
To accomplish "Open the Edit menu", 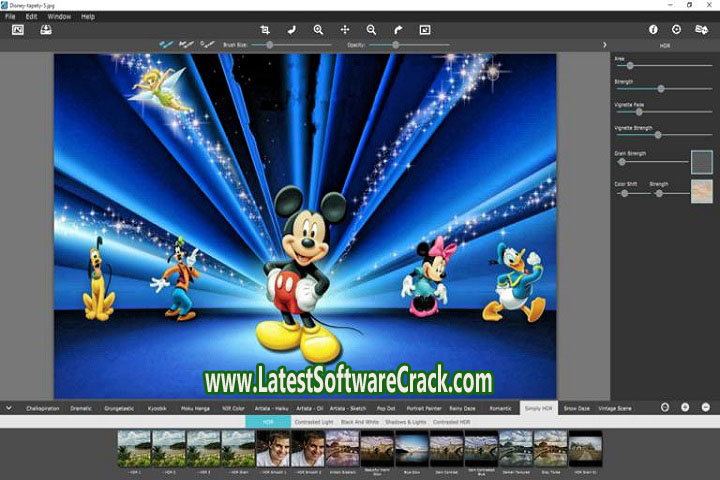I will click(x=31, y=17).
